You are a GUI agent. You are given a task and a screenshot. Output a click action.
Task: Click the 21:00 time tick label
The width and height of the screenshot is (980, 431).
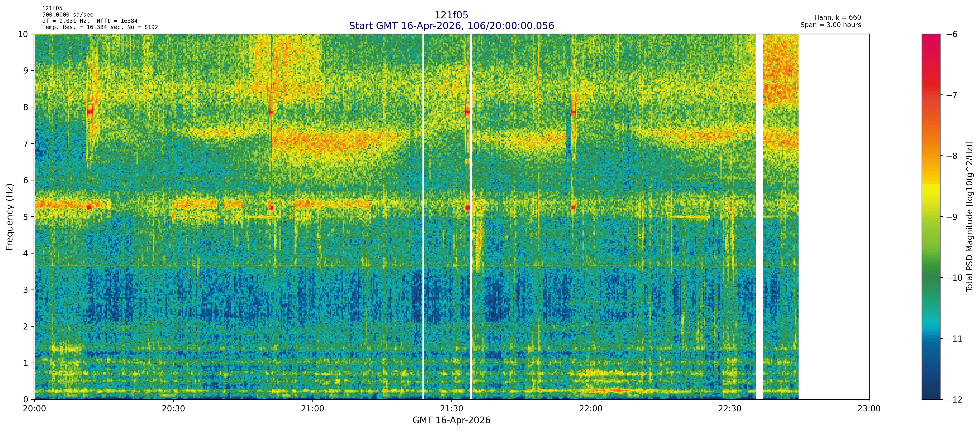pos(312,409)
